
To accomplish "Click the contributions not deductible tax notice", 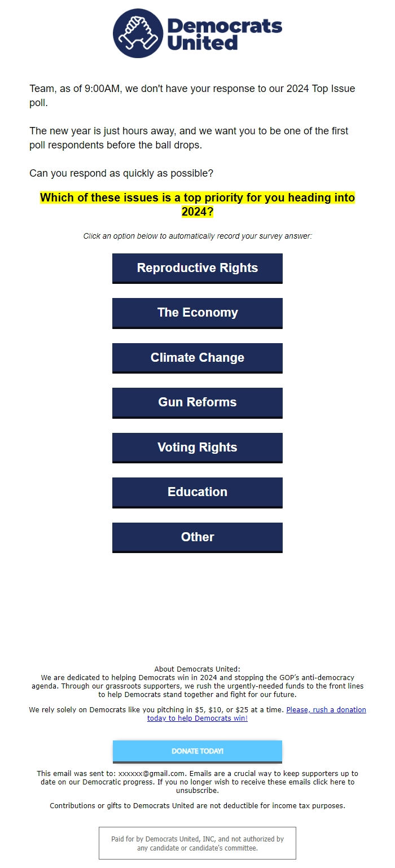I will [197, 806].
